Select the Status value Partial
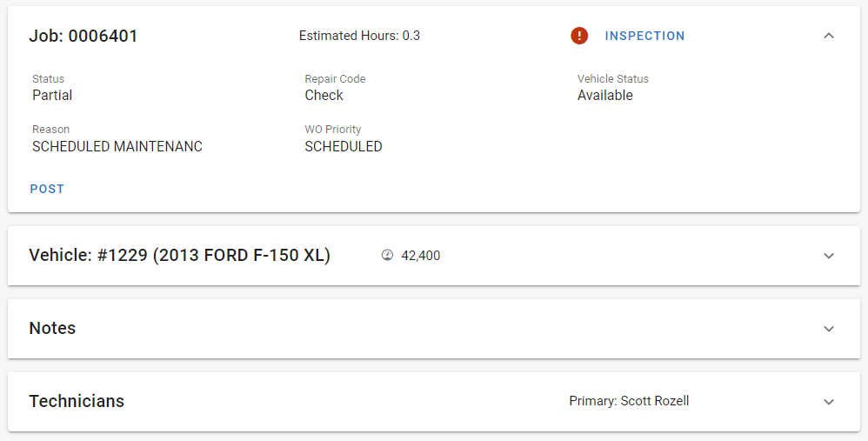 click(52, 96)
